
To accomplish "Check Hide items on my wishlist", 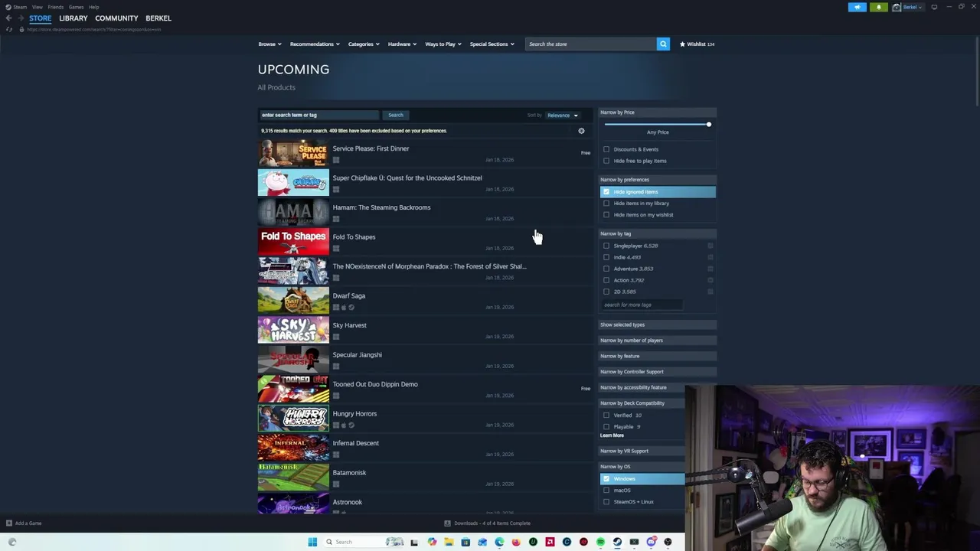I will click(606, 215).
